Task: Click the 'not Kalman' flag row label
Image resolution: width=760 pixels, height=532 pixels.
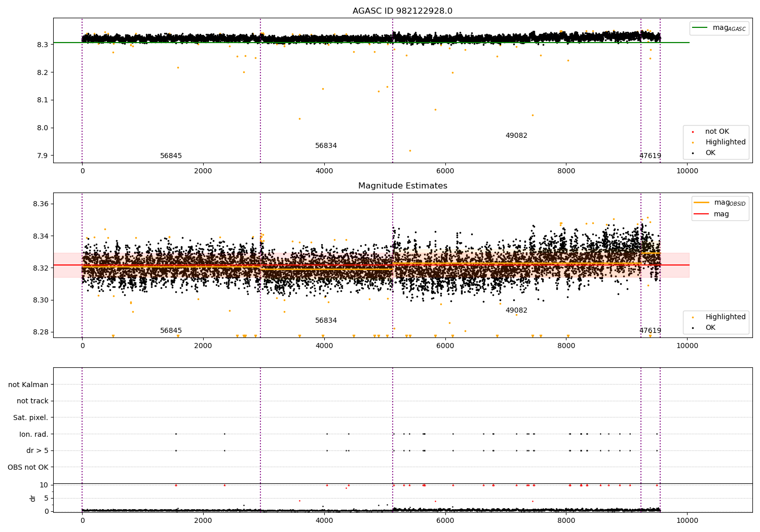Action: coord(28,385)
